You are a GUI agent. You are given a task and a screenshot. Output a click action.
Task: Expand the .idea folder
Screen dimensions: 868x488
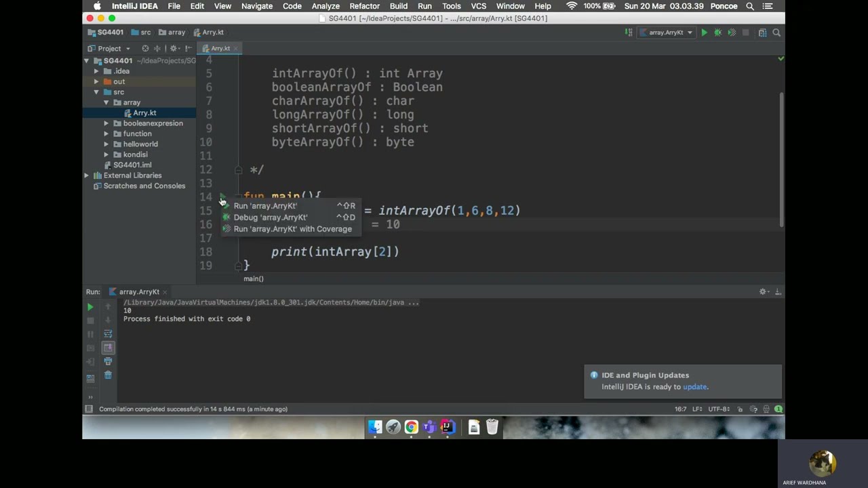pyautogui.click(x=96, y=71)
